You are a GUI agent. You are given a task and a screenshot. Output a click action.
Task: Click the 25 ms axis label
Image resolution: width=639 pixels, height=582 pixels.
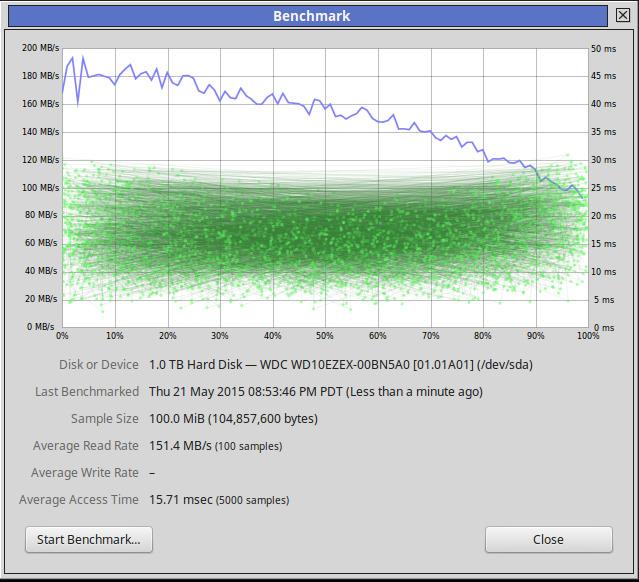coord(604,188)
